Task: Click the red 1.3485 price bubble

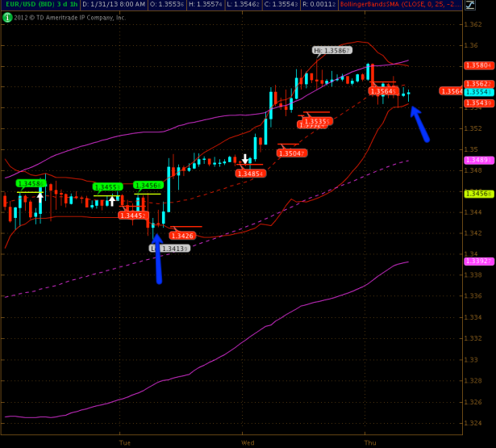Action: coord(251,174)
